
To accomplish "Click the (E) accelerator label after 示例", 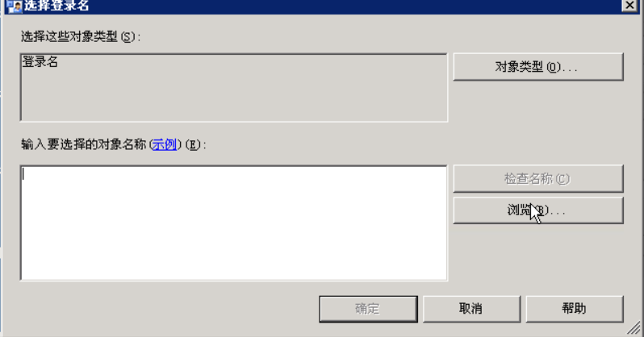I will 193,144.
